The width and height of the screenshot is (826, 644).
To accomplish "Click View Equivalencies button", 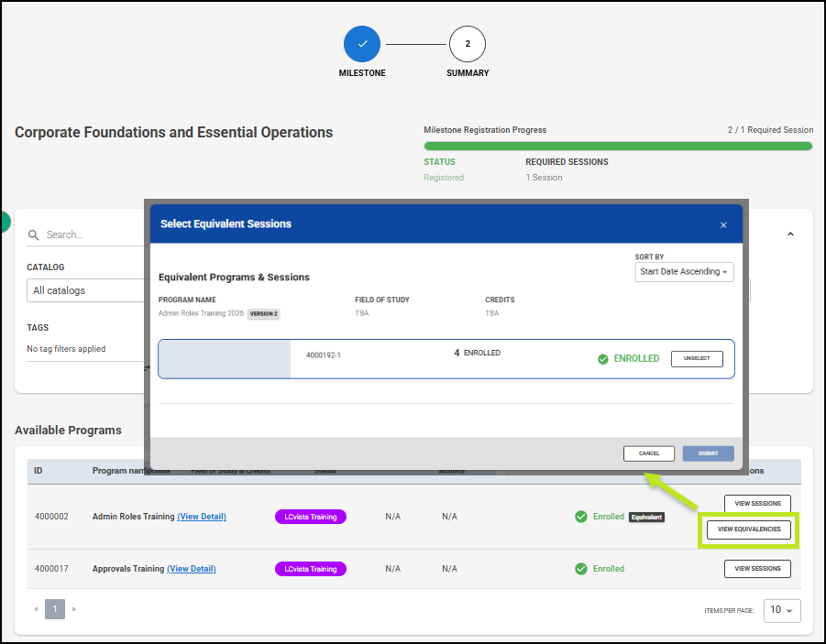I will (x=749, y=529).
